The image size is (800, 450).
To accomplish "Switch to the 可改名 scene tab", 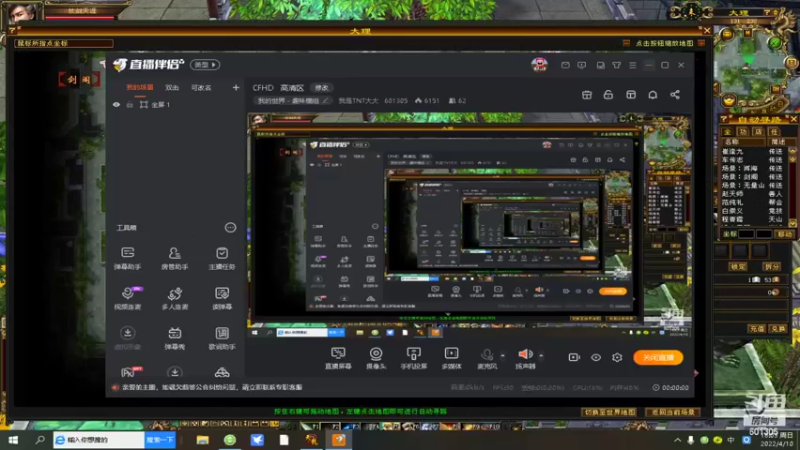I will [201, 88].
